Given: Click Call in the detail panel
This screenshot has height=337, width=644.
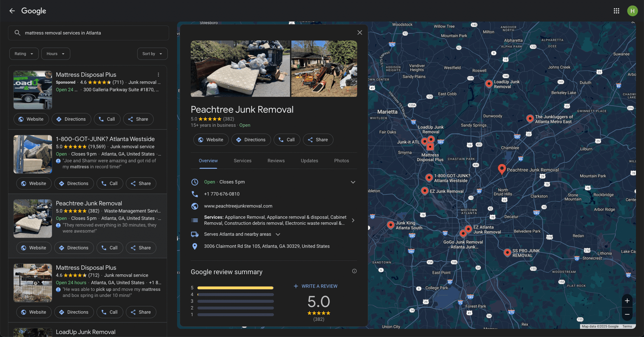Looking at the screenshot, I should (287, 140).
